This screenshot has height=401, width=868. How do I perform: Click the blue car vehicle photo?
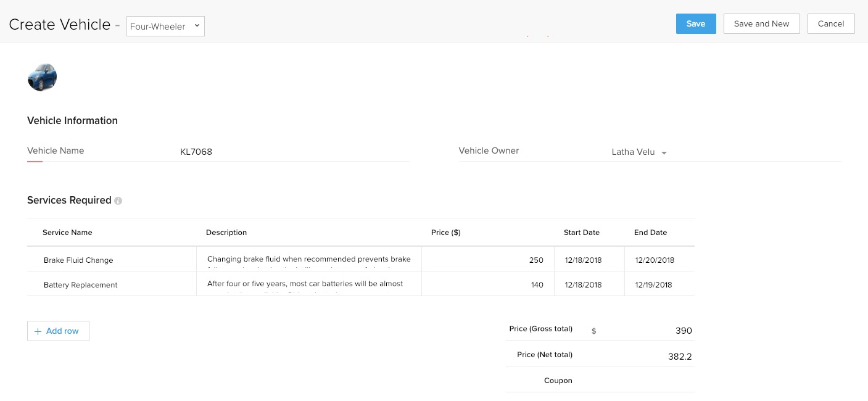(42, 77)
